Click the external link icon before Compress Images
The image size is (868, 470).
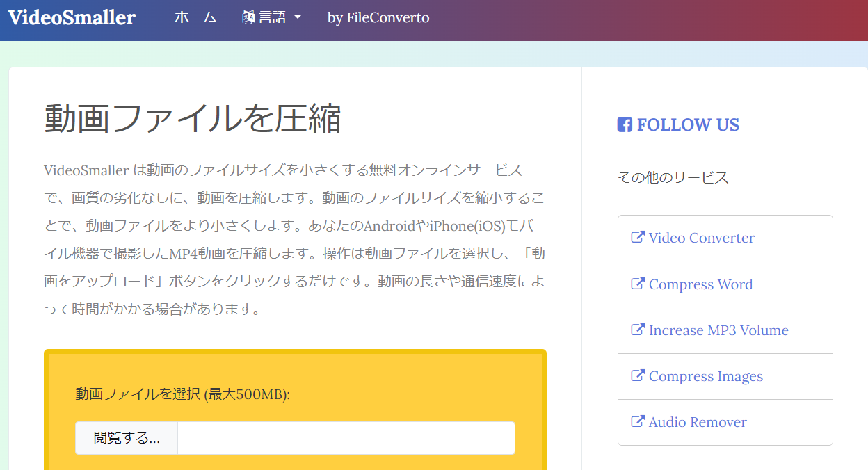[x=638, y=375]
